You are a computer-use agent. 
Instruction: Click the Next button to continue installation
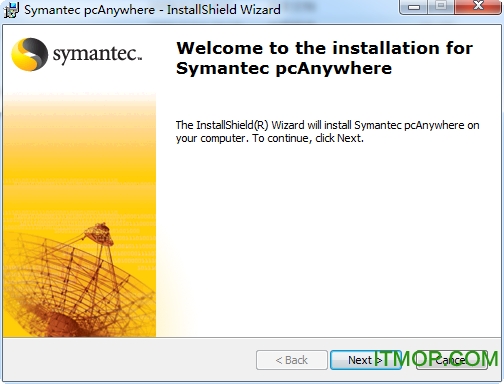click(365, 360)
